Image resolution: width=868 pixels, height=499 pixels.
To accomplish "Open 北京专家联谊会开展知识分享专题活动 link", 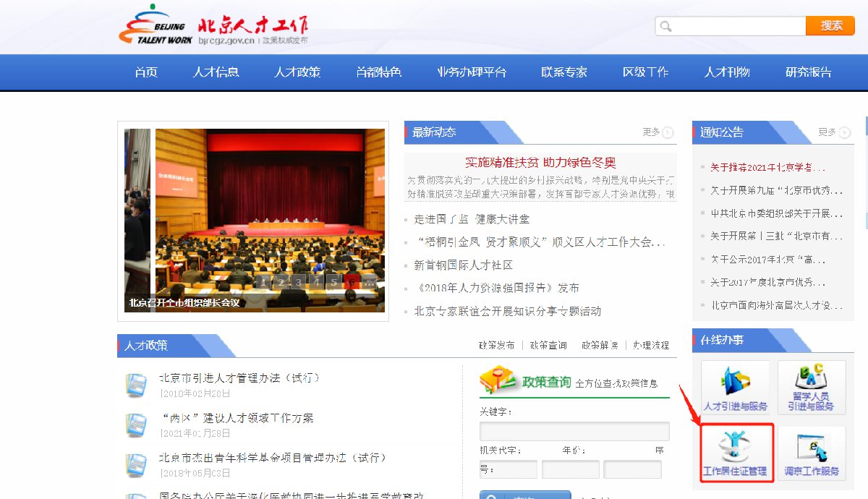I will pos(508,311).
